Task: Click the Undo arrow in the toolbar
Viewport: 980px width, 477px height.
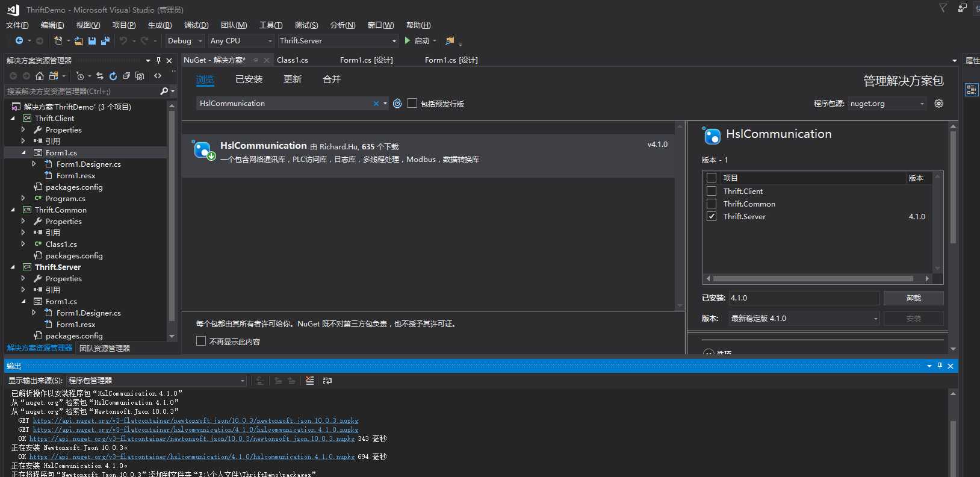Action: [x=123, y=40]
